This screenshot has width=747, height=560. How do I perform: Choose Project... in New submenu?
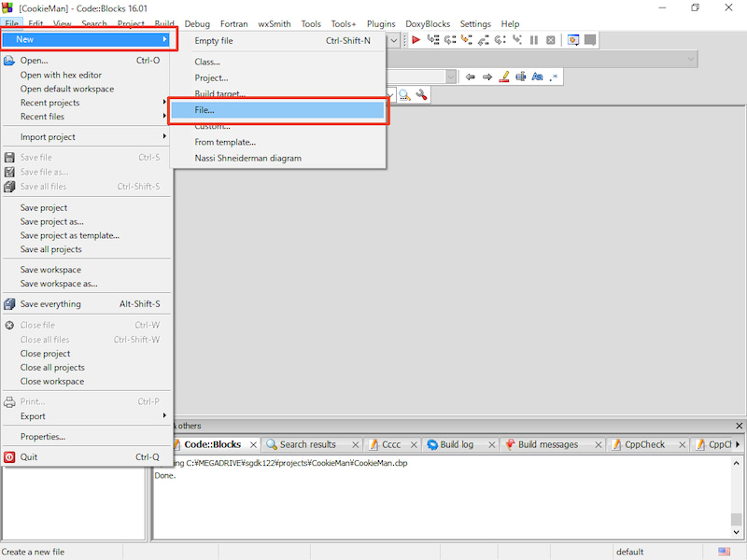click(x=277, y=77)
